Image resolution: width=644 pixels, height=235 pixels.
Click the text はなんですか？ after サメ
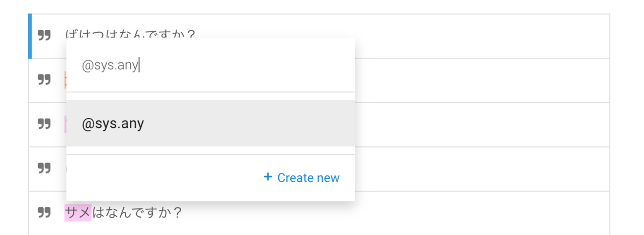pyautogui.click(x=137, y=213)
